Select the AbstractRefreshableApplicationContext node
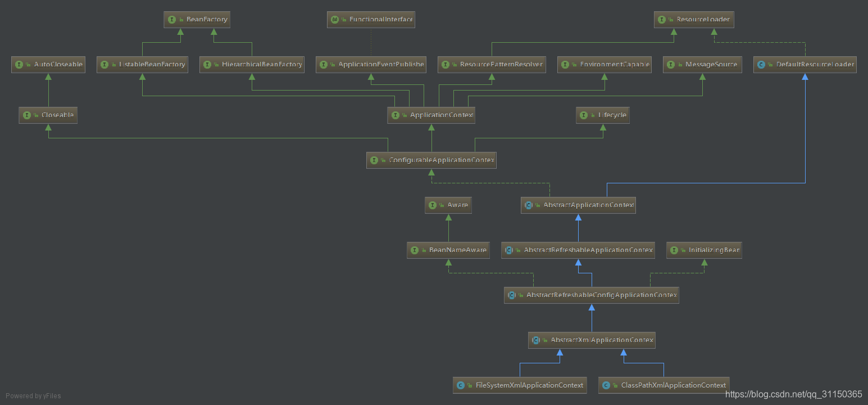This screenshot has width=868, height=405. pos(578,250)
